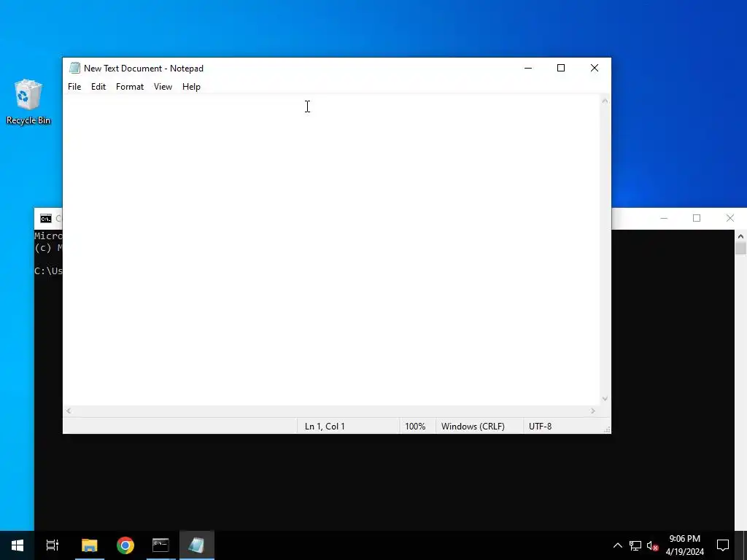
Task: Show hidden system tray icons
Action: click(x=617, y=545)
